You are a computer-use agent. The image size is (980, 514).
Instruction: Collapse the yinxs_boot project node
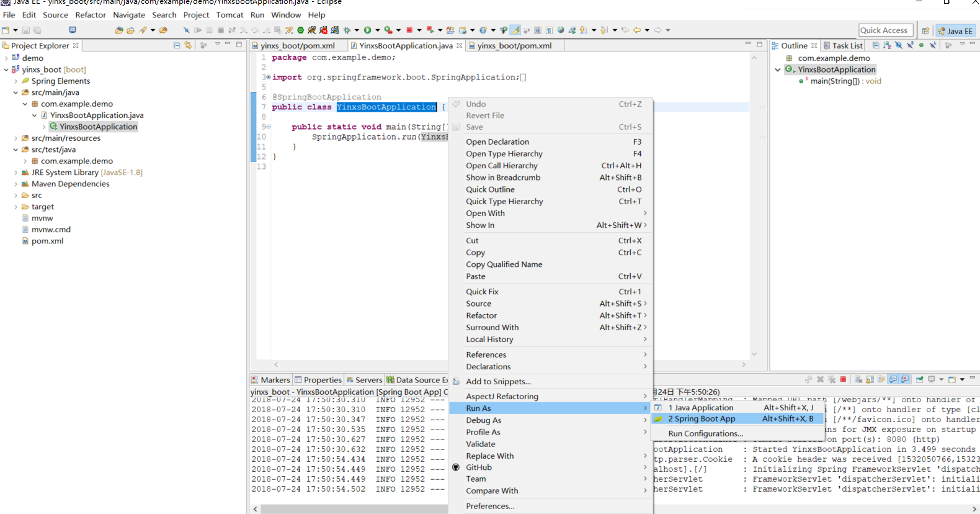pos(6,70)
